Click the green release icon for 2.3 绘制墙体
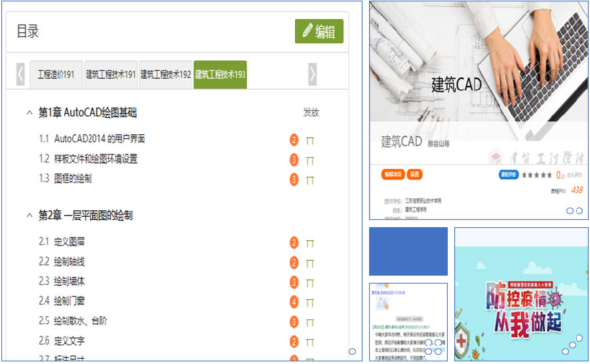This screenshot has width=590, height=364. tap(309, 283)
